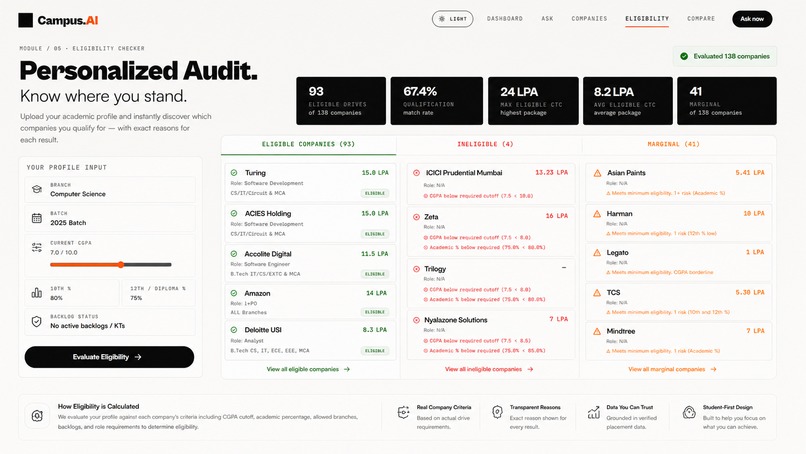The height and width of the screenshot is (454, 806).
Task: Open the Dashboard nav item
Action: pyautogui.click(x=505, y=19)
